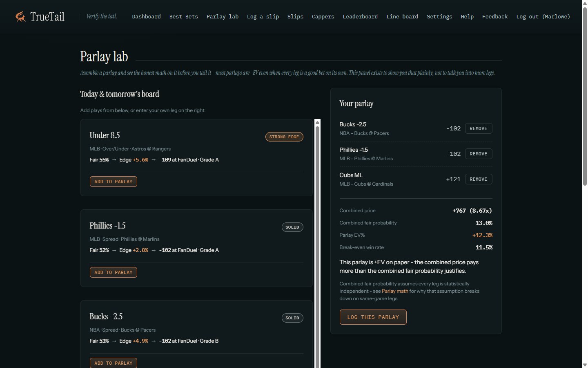This screenshot has height=368, width=588.
Task: Open Settings from the nav bar
Action: [439, 17]
